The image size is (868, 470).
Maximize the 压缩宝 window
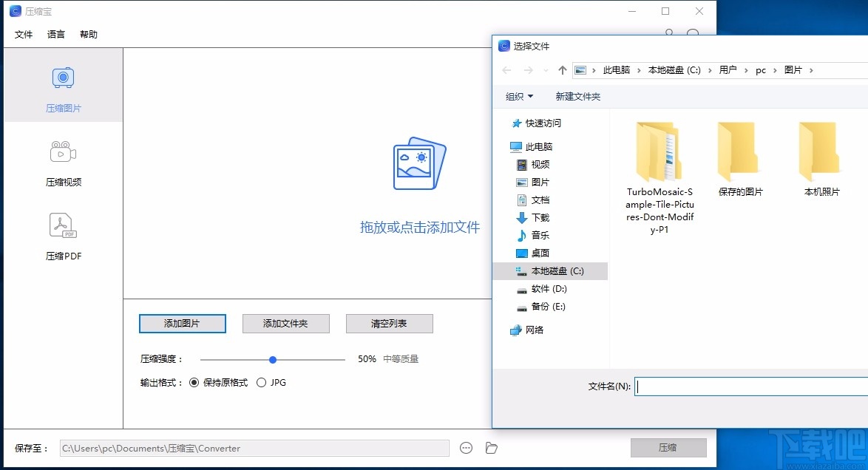[665, 11]
